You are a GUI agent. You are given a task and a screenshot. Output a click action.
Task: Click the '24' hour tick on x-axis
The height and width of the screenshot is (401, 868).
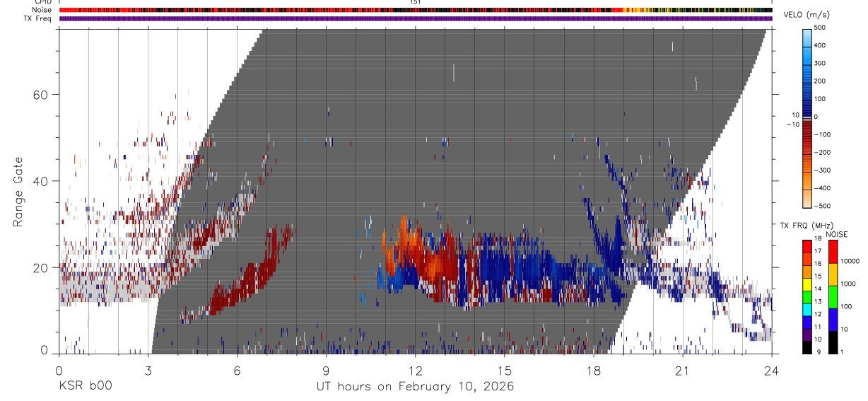772,371
